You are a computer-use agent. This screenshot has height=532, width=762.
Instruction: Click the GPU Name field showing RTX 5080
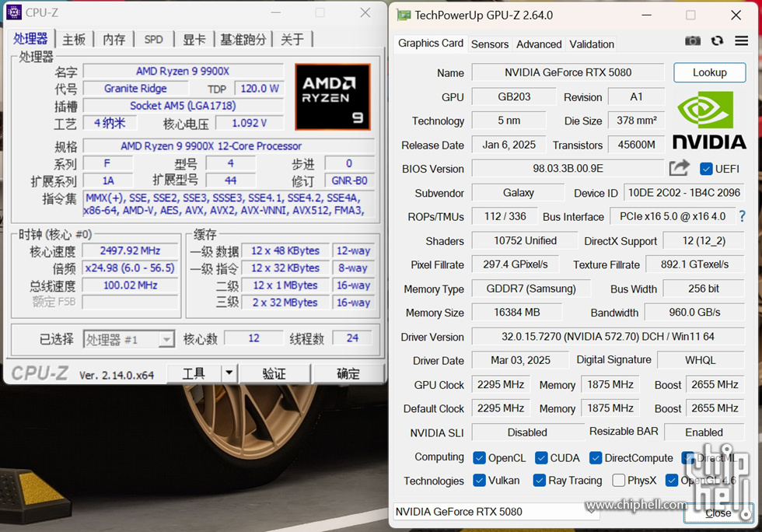tap(568, 72)
